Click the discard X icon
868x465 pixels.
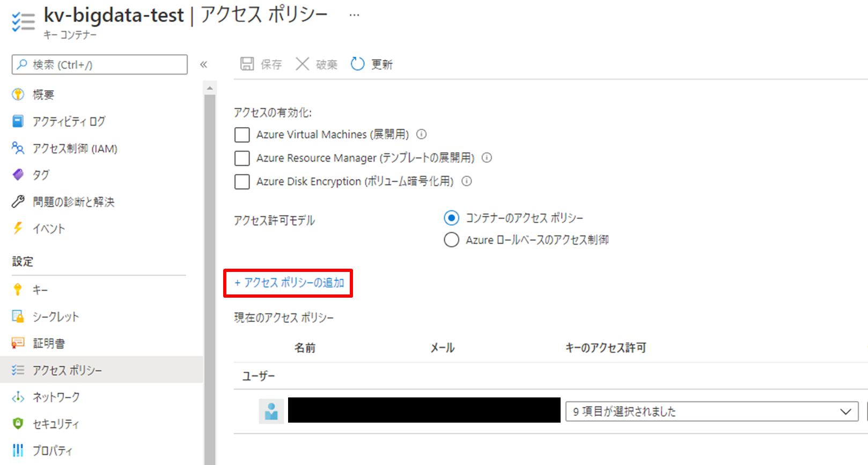coord(303,64)
